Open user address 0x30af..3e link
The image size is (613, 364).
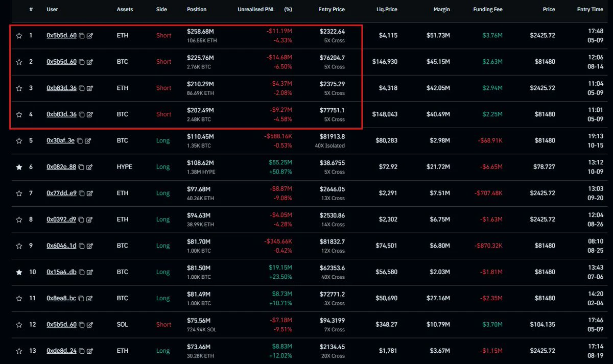pyautogui.click(x=60, y=140)
